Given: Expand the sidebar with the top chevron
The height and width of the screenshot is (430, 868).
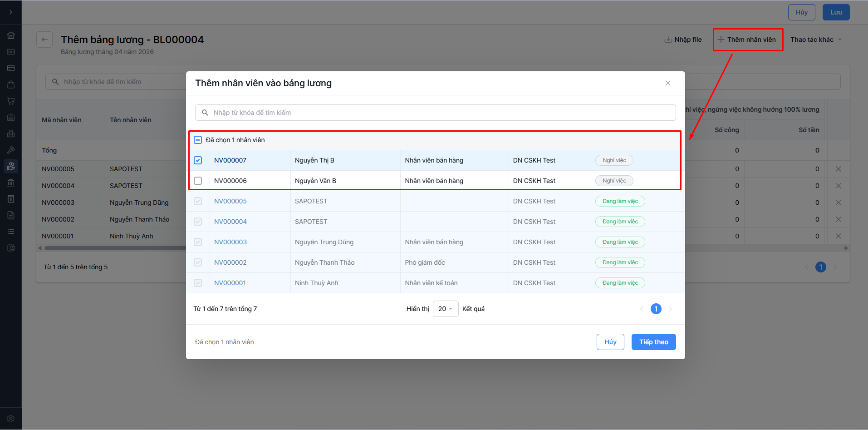Looking at the screenshot, I should [11, 12].
